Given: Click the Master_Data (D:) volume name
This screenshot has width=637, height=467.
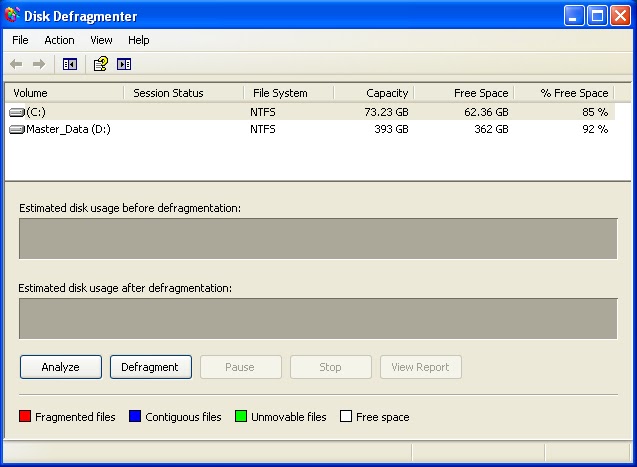Looking at the screenshot, I should 68,130.
